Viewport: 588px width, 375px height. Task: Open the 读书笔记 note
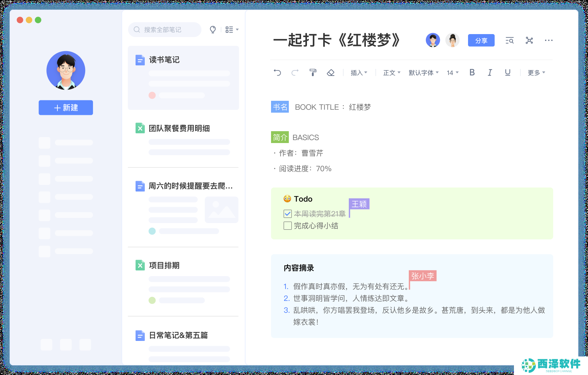pyautogui.click(x=183, y=78)
